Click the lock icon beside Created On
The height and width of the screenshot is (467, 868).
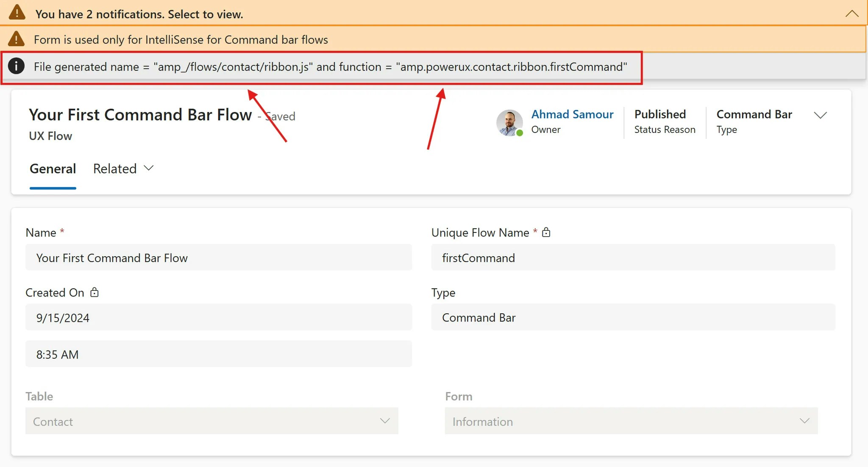[95, 292]
